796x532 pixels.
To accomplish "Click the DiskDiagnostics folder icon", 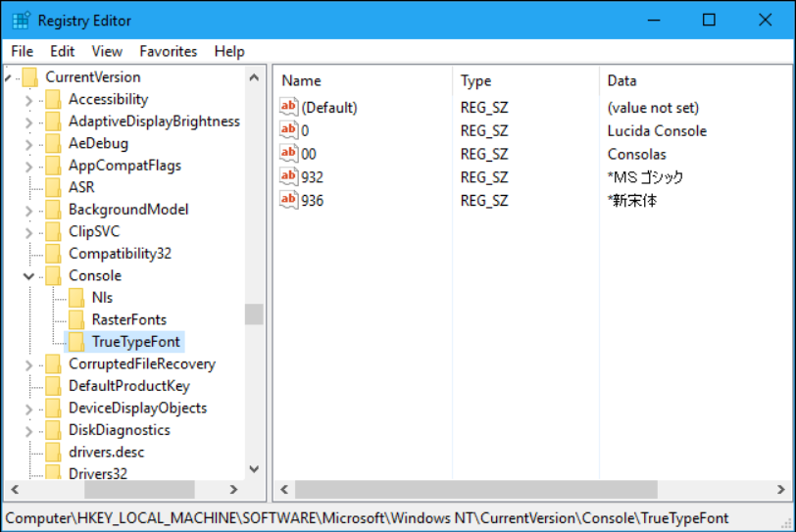I will point(53,430).
